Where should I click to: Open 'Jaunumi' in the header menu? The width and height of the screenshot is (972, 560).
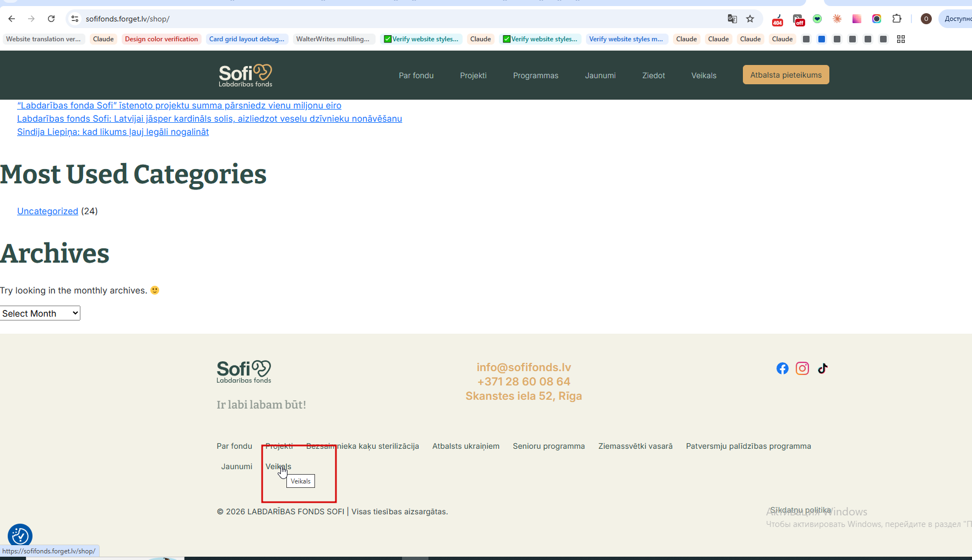pyautogui.click(x=600, y=75)
